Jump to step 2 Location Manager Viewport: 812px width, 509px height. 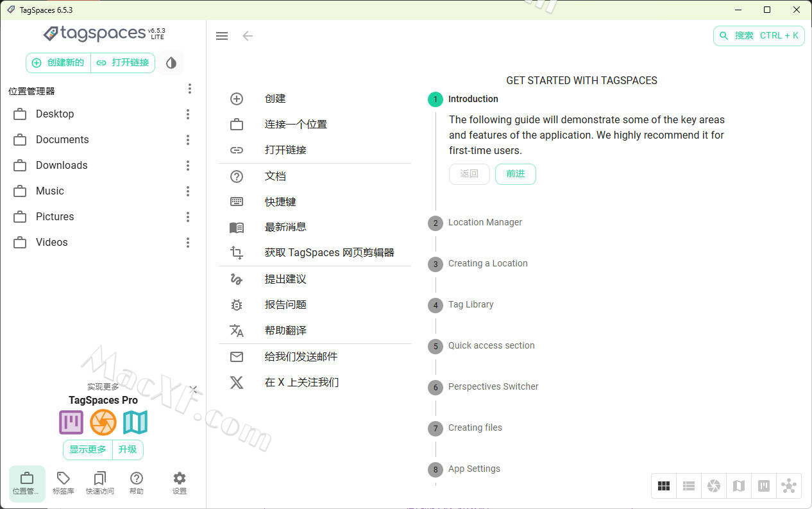point(475,223)
